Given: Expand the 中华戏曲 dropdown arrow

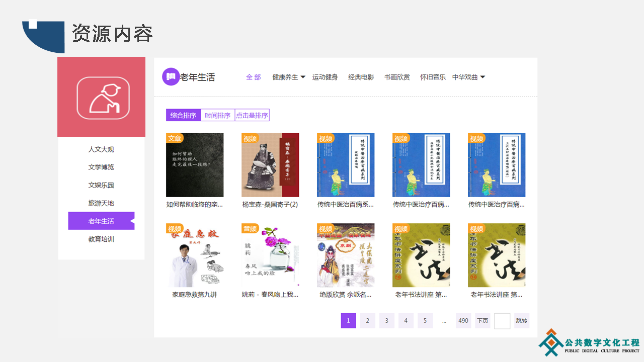Looking at the screenshot, I should click(x=482, y=77).
